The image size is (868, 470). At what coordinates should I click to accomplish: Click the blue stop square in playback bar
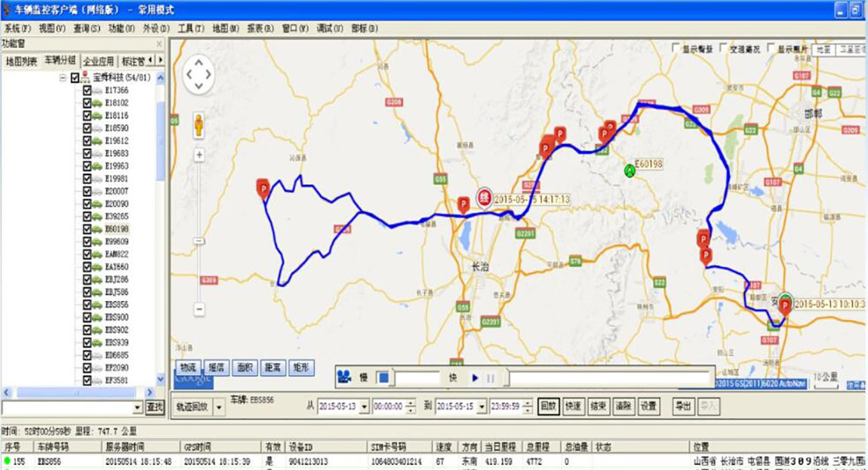[383, 377]
